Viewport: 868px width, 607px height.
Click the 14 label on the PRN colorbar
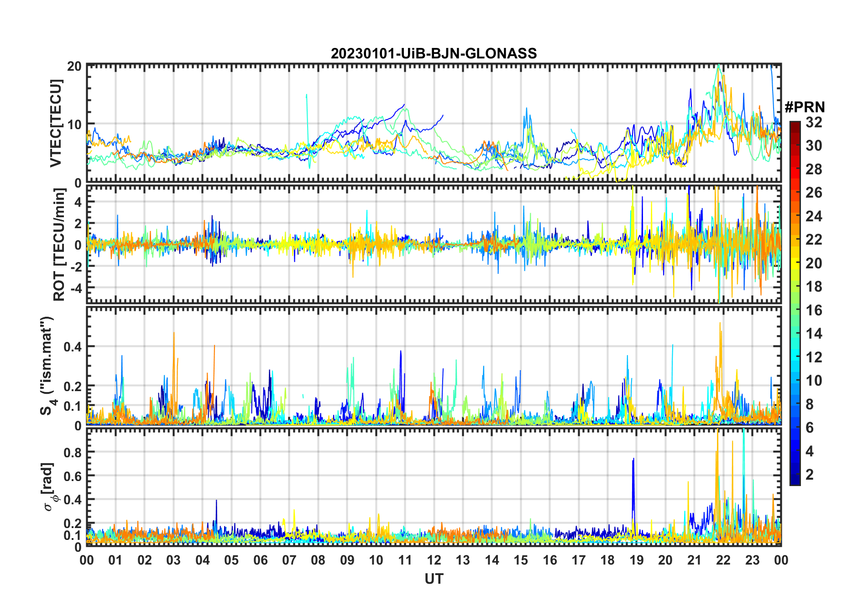(814, 334)
